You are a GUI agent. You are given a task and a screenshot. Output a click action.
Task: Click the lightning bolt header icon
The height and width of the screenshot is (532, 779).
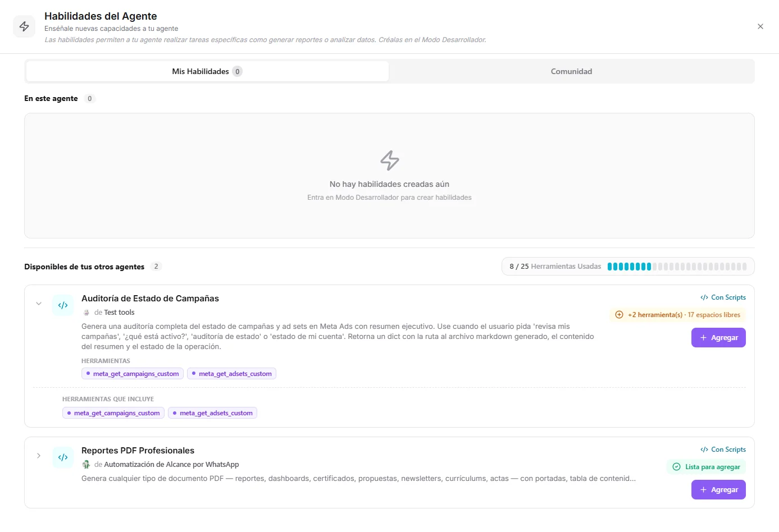pyautogui.click(x=24, y=26)
